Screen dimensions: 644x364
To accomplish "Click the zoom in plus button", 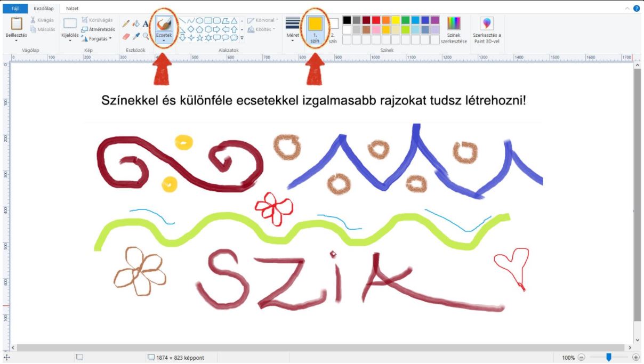I will (635, 358).
